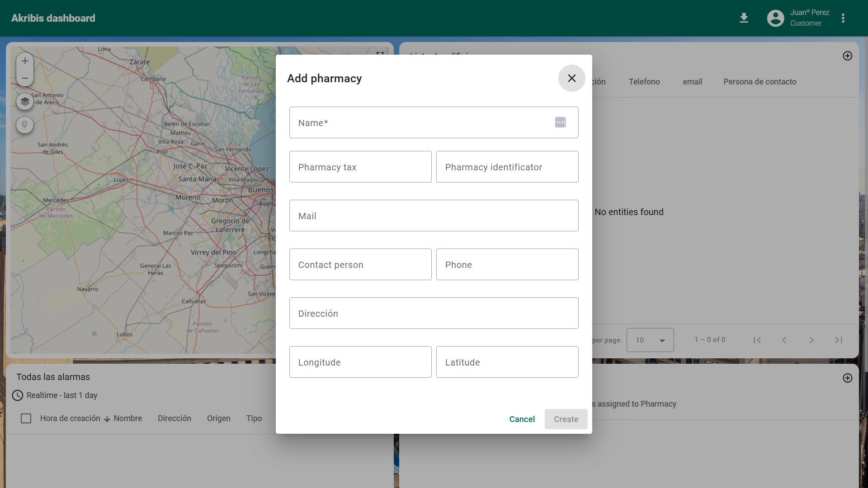Click the map location marker button

tap(25, 125)
